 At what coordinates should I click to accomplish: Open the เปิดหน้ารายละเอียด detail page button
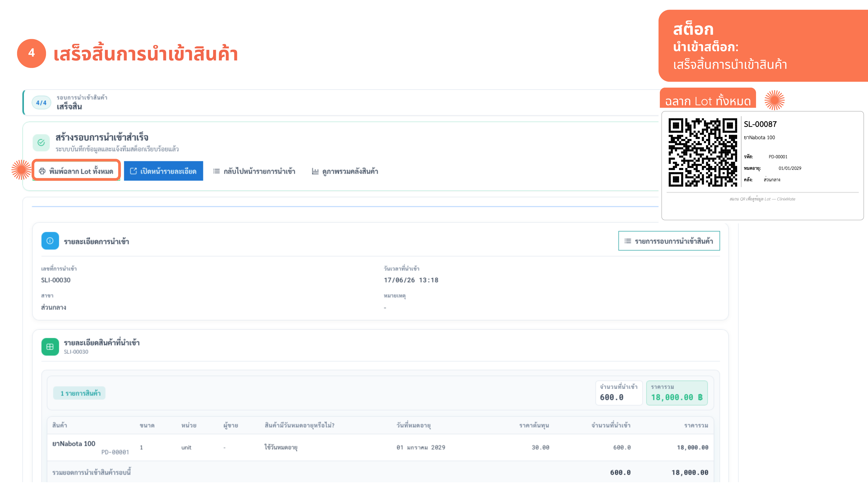click(x=163, y=171)
